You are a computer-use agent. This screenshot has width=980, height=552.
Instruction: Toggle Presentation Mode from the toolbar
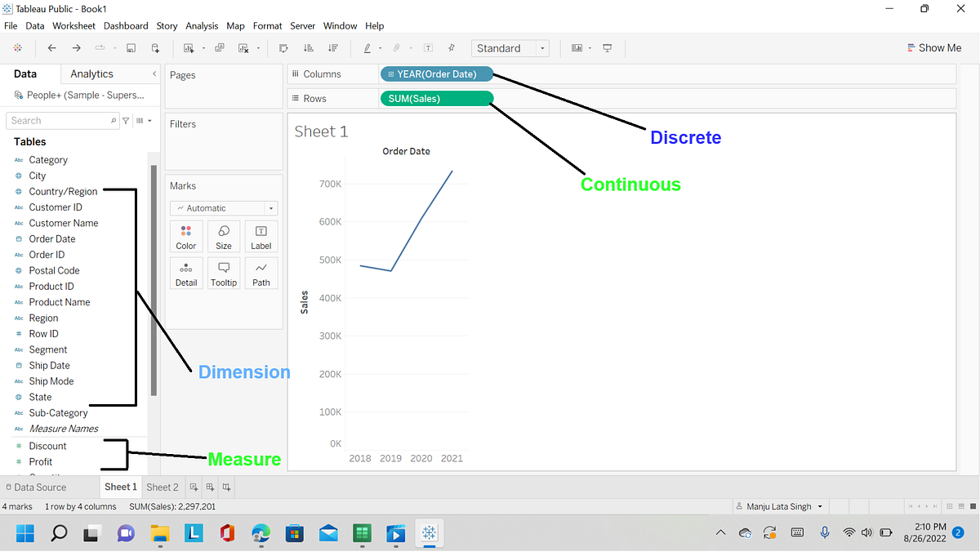tap(608, 47)
